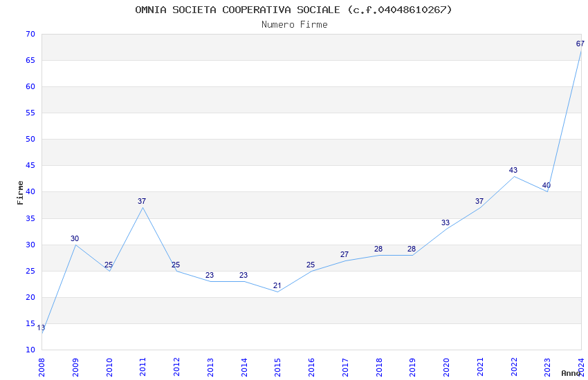This screenshot has width=588, height=380.
Task: Select the 2014 x-axis year label
Action: [244, 366]
